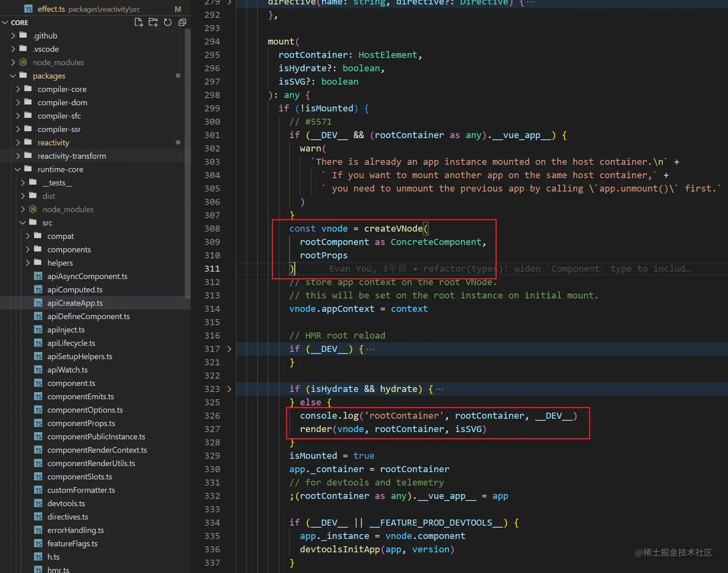Unfold the collapsed code at line 317
The image size is (728, 573).
pyautogui.click(x=229, y=349)
